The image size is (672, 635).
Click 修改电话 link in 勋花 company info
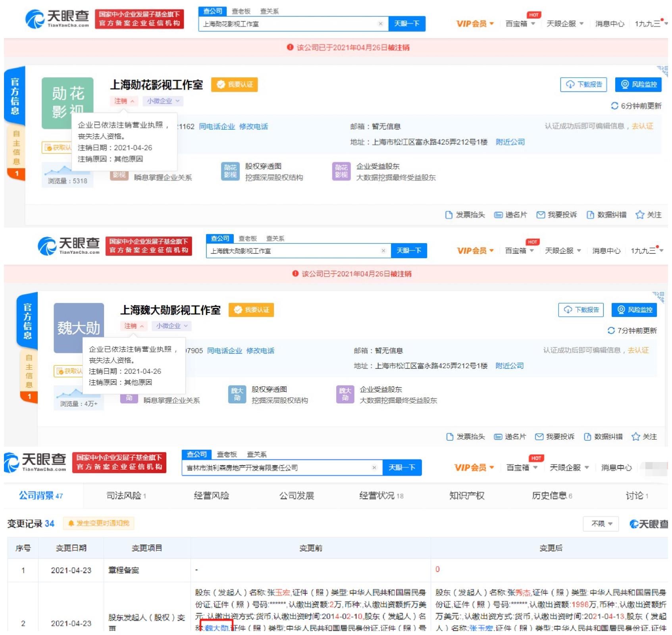click(x=254, y=127)
